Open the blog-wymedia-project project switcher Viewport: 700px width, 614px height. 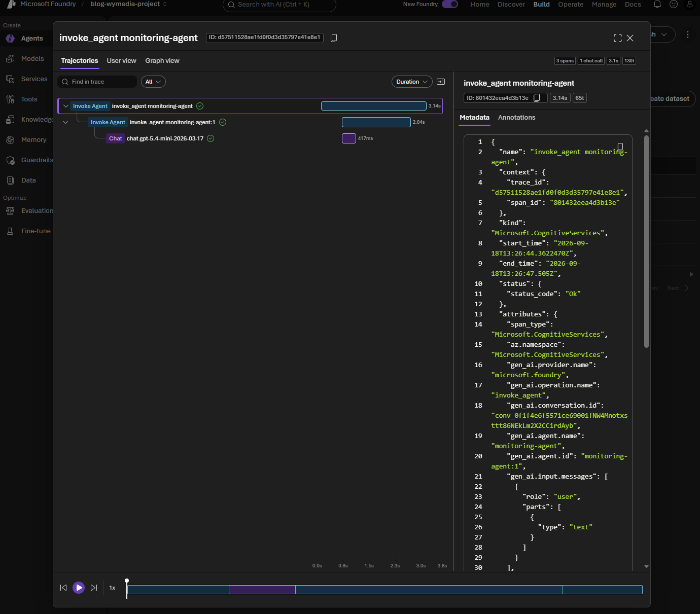[128, 4]
